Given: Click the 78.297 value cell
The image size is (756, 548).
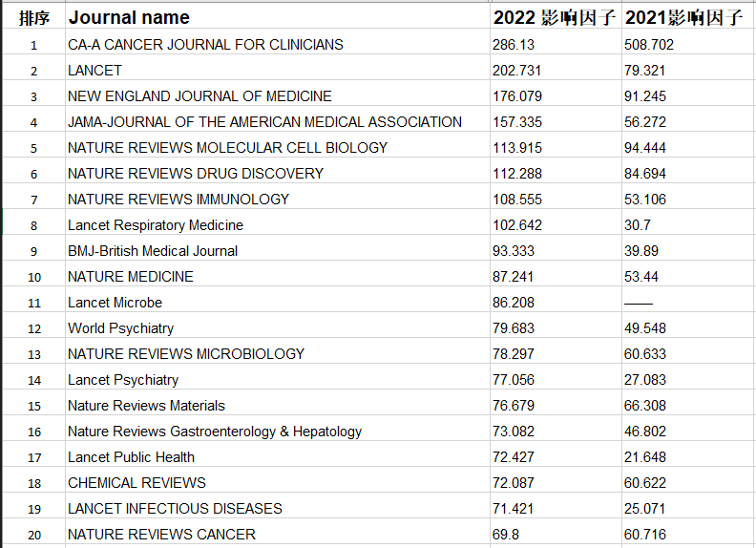Looking at the screenshot, I should coord(556,350).
